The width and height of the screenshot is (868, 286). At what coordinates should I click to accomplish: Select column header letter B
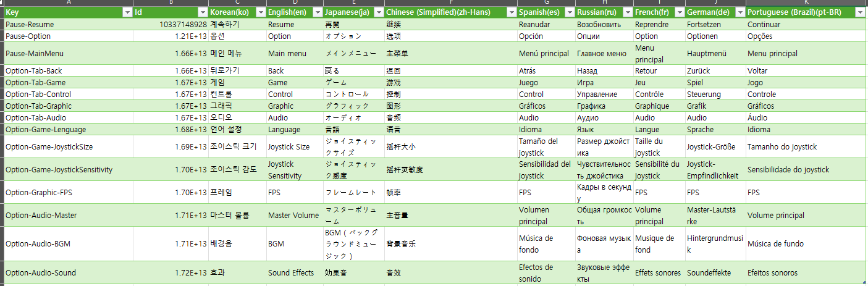tap(171, 3)
